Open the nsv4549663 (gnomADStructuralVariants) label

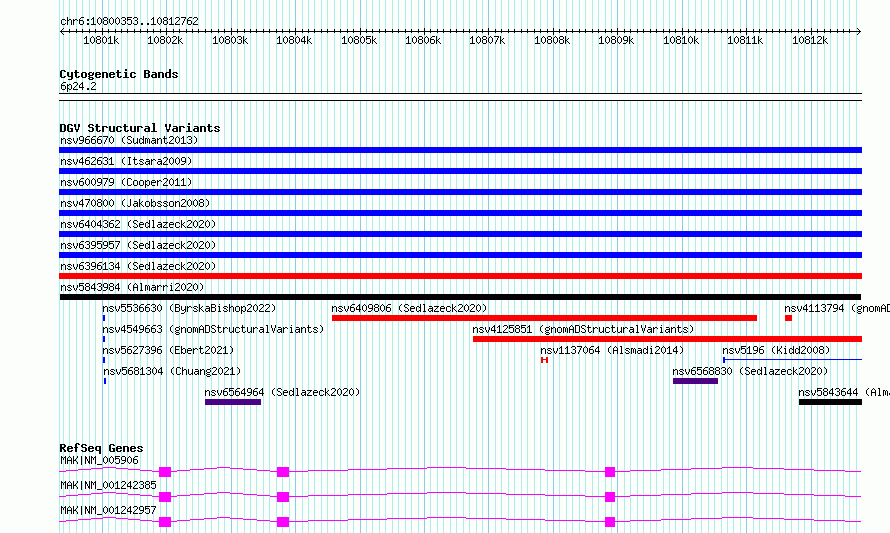pyautogui.click(x=213, y=329)
